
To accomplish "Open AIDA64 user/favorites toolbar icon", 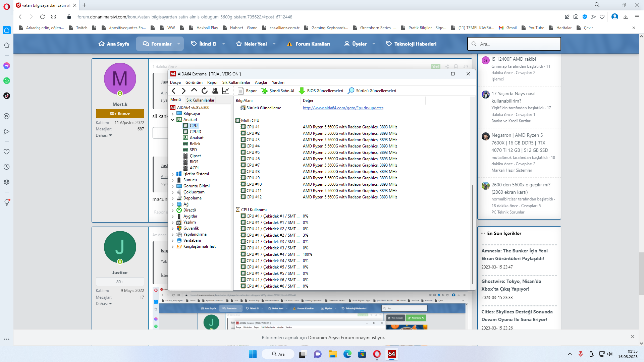I will 215,90.
